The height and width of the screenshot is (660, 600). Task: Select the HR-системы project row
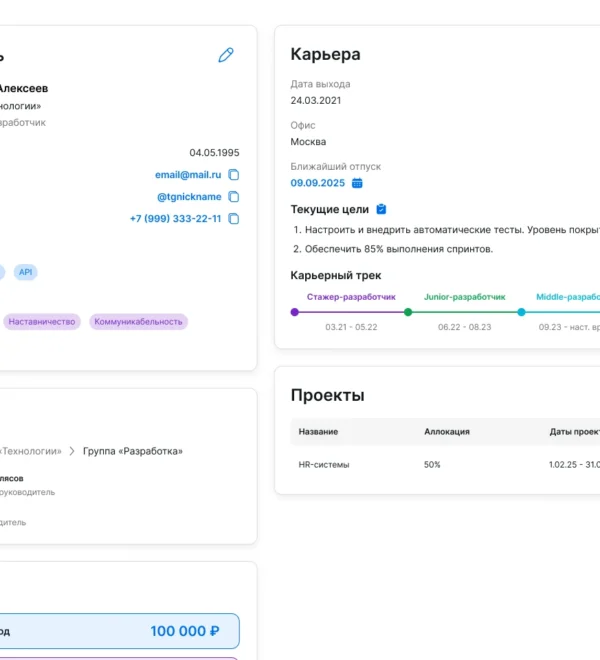click(x=445, y=465)
